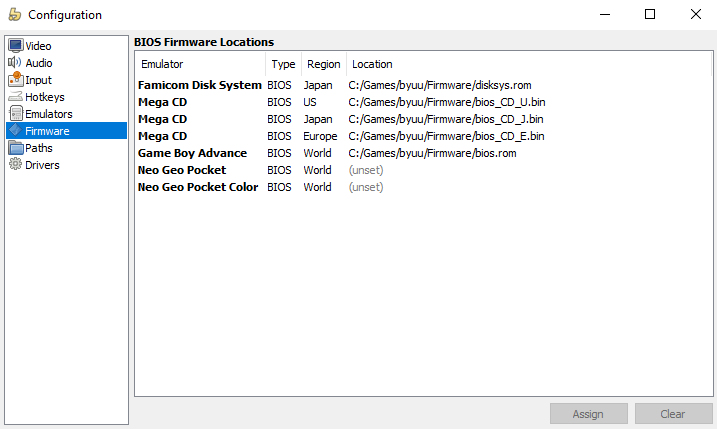This screenshot has height=429, width=717.
Task: Sort by the Region column header
Action: click(x=324, y=64)
